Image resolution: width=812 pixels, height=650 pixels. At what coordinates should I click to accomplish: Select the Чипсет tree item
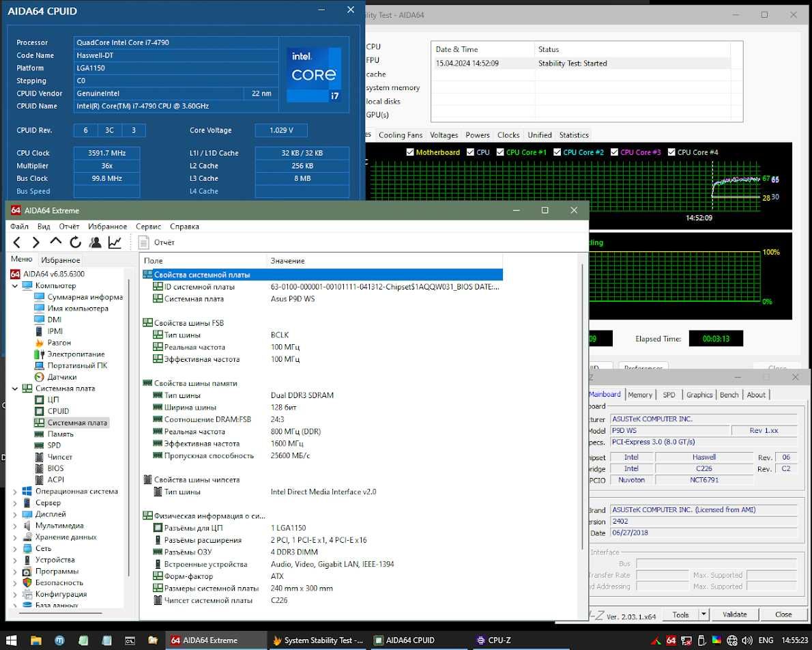[60, 457]
